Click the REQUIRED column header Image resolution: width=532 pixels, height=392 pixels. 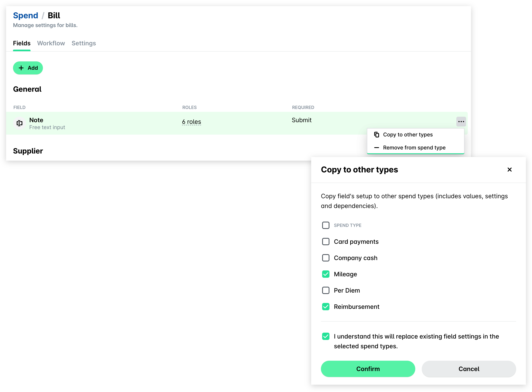point(303,108)
